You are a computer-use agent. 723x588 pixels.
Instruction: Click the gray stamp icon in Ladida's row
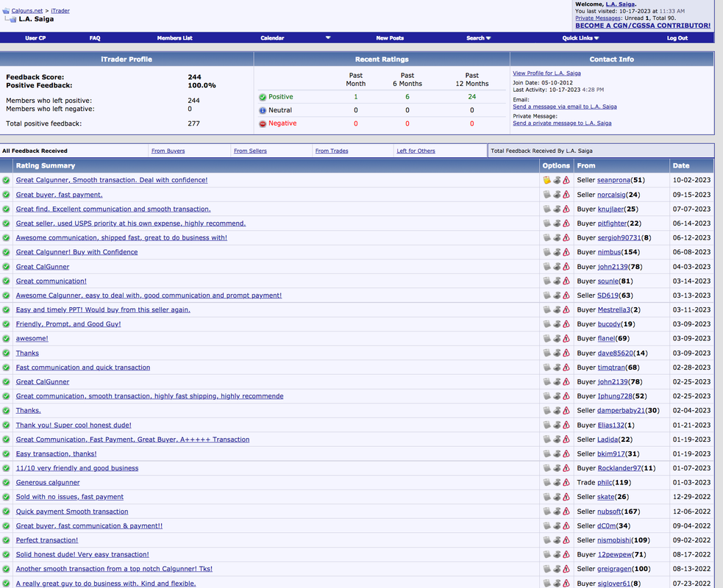[x=557, y=439]
